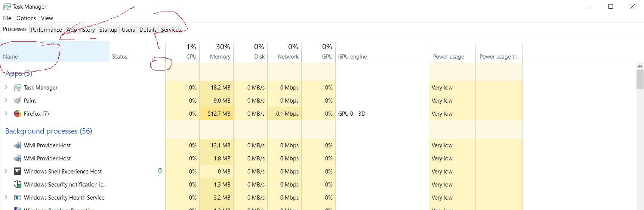This screenshot has width=644, height=210.
Task: Open the View menu
Action: click(47, 18)
